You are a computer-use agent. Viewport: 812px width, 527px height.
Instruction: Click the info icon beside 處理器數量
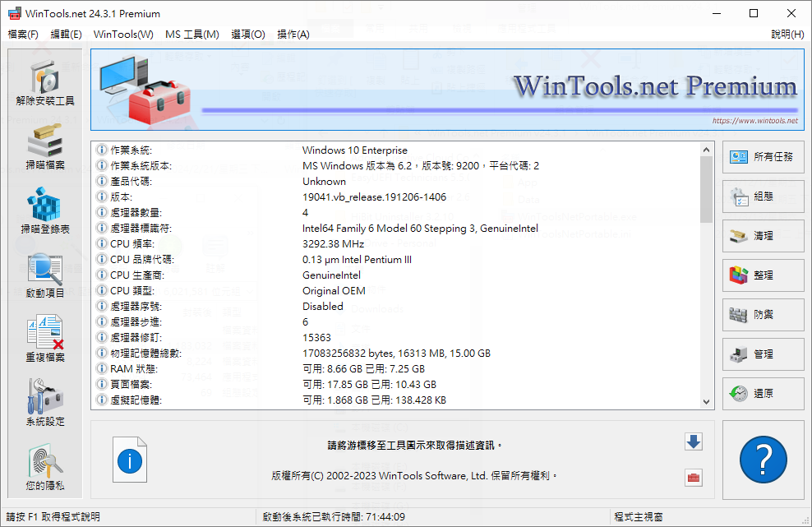[102, 212]
